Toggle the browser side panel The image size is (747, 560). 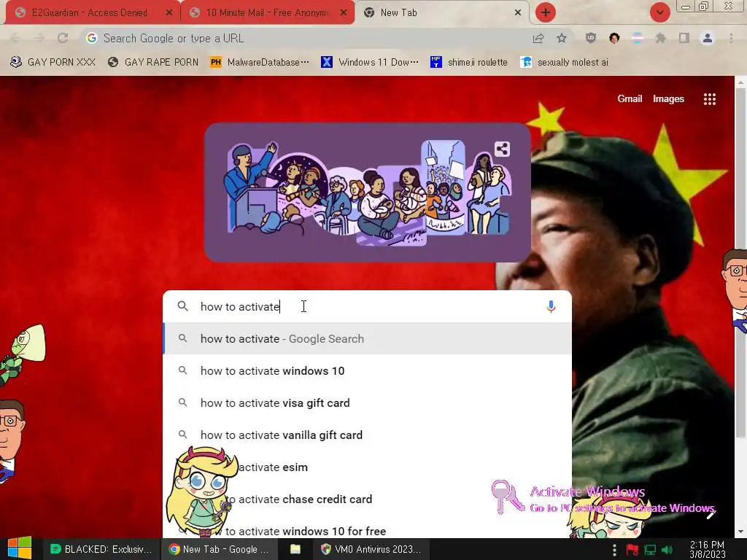coord(684,38)
